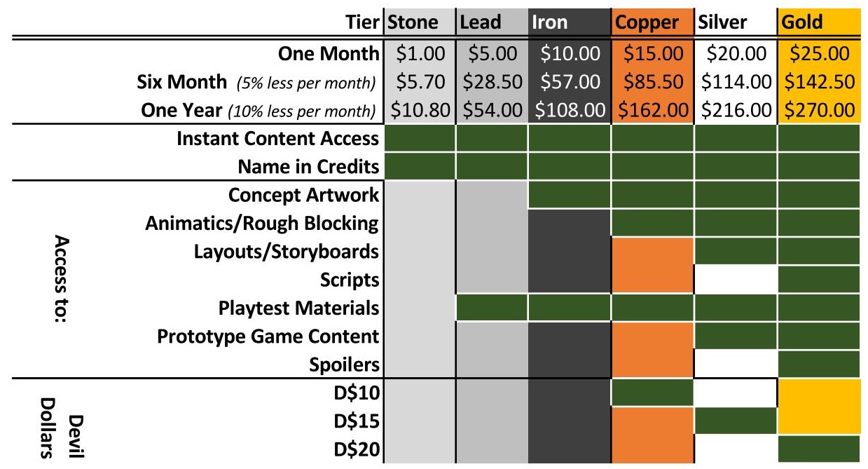
Task: Click the Stone tier header
Action: pos(413,23)
